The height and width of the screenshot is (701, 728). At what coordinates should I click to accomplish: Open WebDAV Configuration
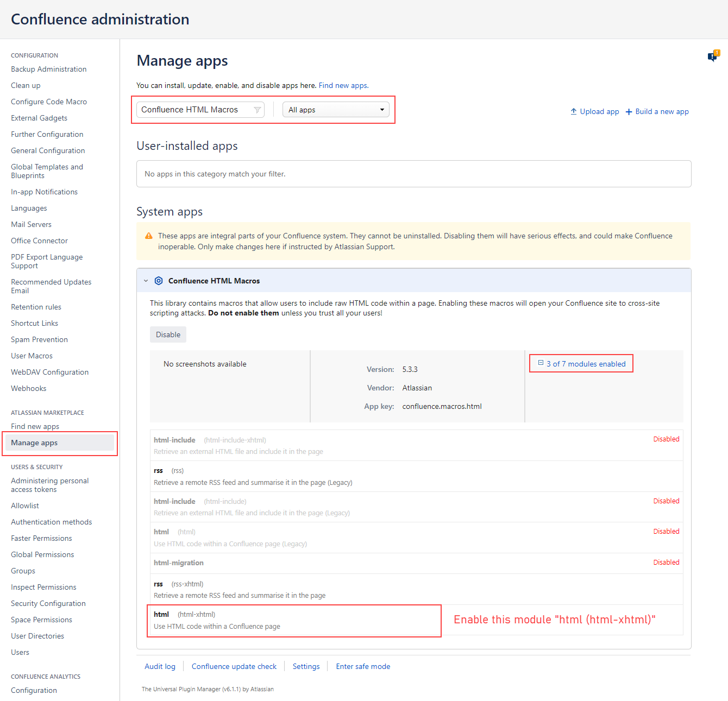[x=49, y=372]
